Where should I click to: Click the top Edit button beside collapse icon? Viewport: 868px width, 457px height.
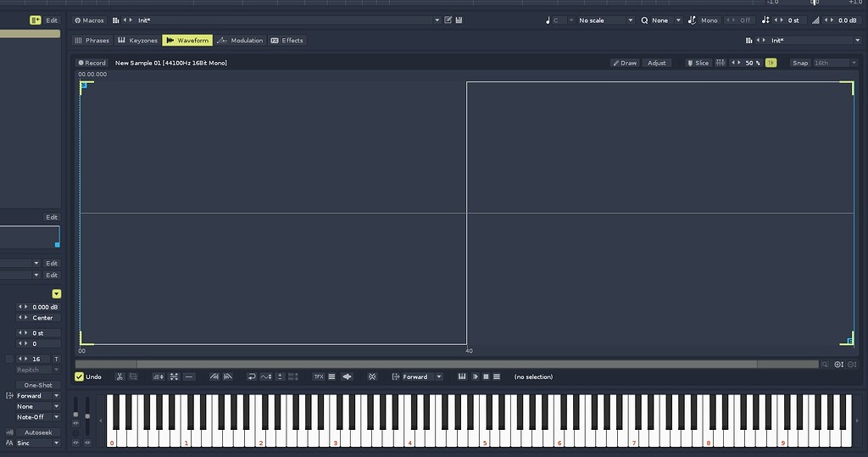52,20
